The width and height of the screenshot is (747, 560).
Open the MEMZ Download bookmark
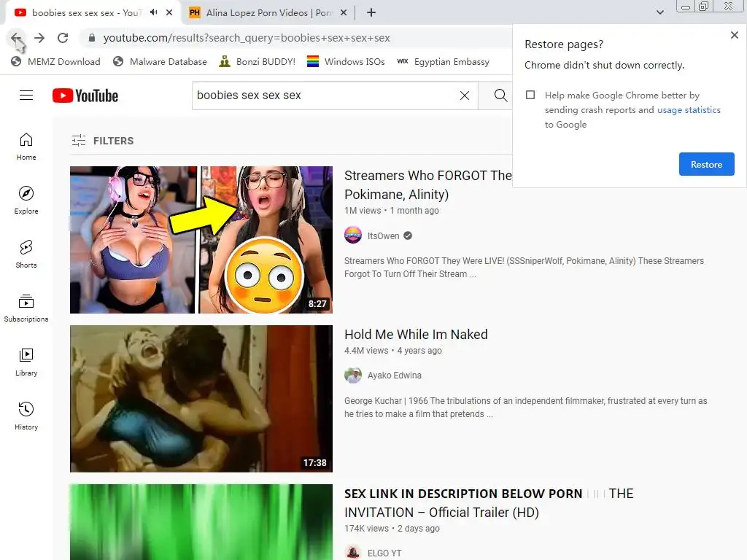point(55,62)
